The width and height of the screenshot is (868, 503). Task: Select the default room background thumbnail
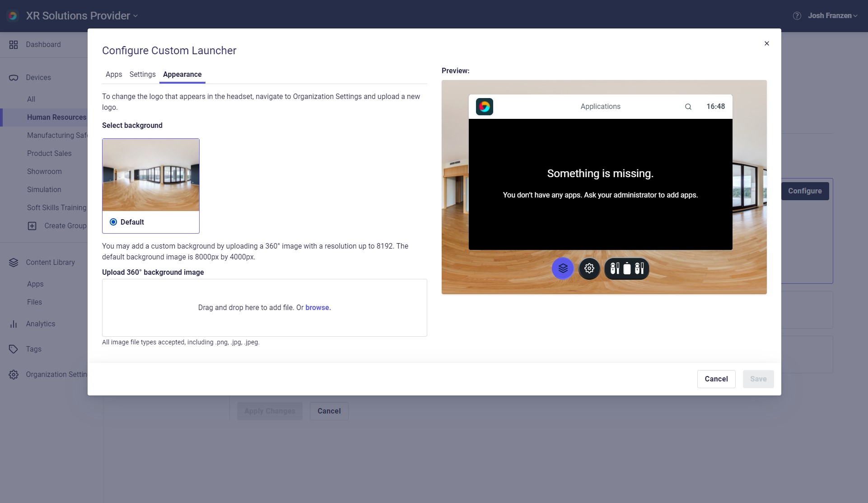coord(151,175)
